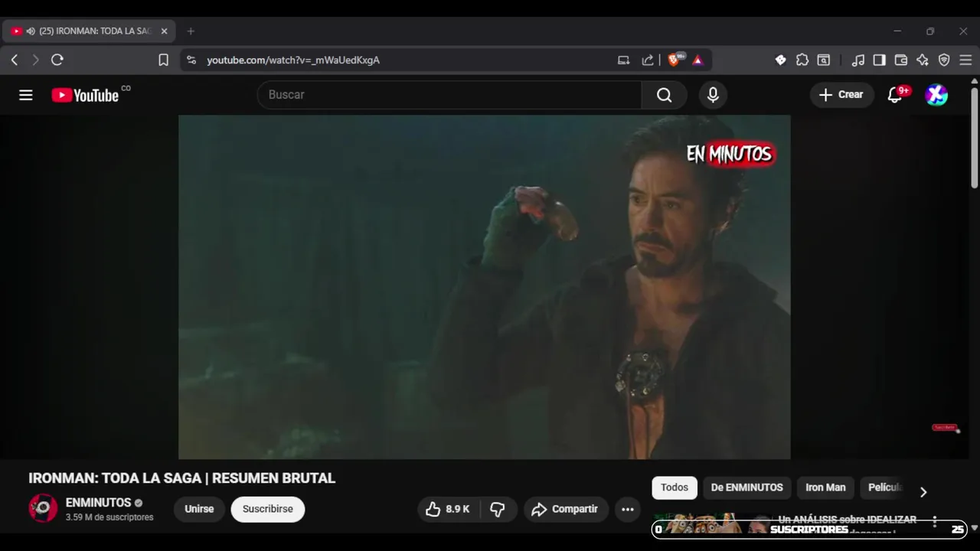Go forward in browser history
The height and width of the screenshot is (551, 980).
click(x=35, y=60)
